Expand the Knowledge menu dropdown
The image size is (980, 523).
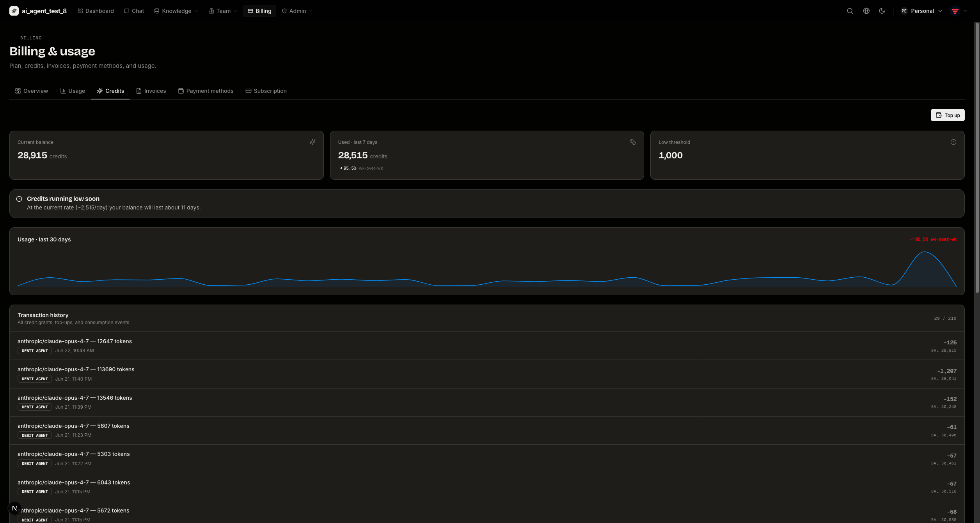coord(176,11)
